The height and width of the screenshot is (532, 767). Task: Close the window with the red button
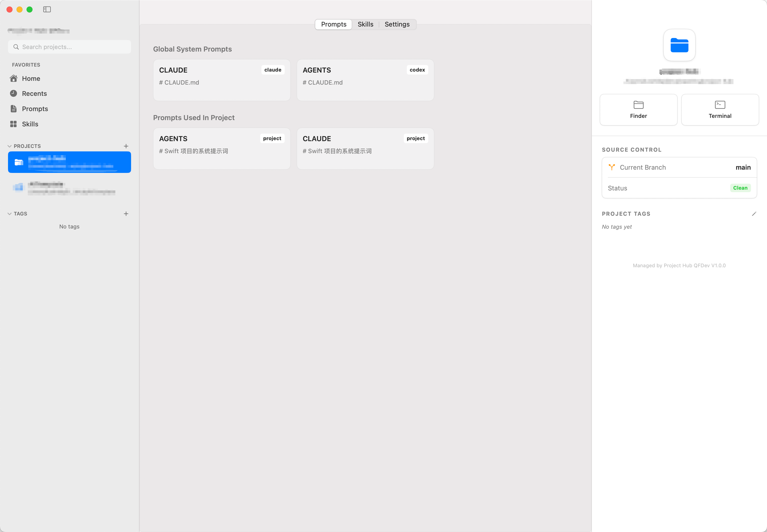10,9
